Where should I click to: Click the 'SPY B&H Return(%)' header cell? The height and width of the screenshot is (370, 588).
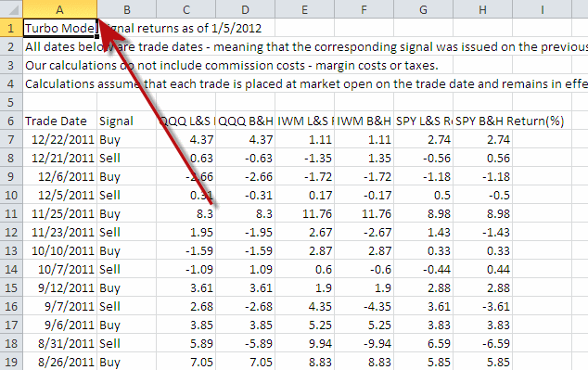pyautogui.click(x=482, y=121)
